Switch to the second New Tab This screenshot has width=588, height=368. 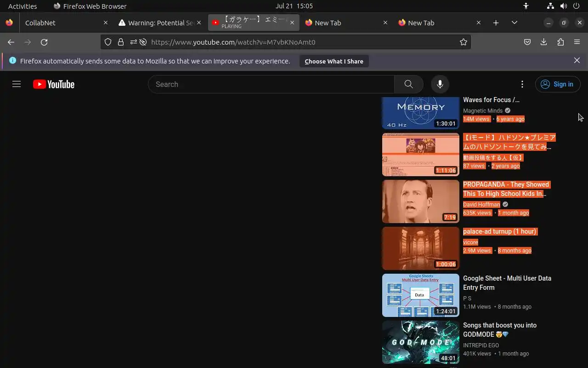(440, 23)
